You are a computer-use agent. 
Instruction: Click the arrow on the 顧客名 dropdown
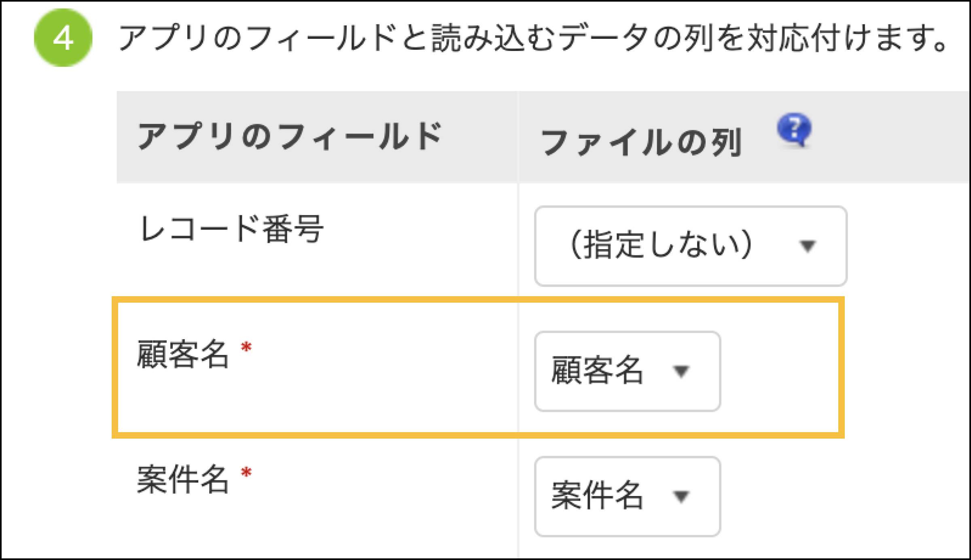tap(681, 371)
